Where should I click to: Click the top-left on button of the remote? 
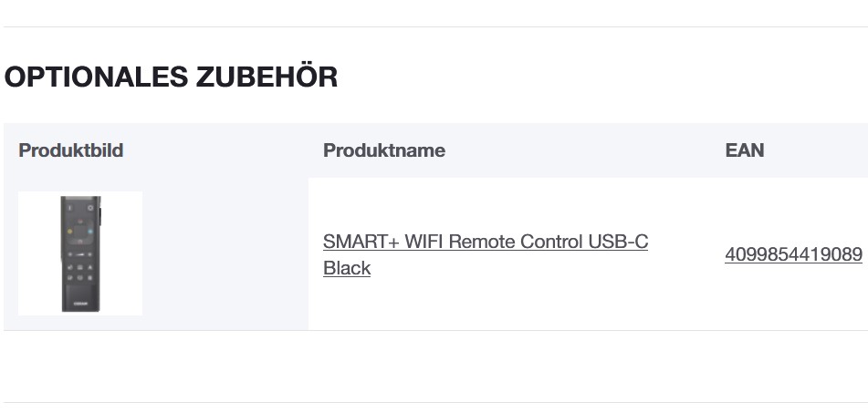70,209
